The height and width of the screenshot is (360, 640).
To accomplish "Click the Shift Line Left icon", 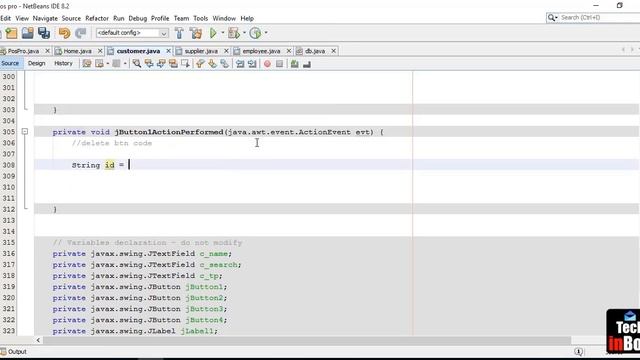I will pos(240,64).
